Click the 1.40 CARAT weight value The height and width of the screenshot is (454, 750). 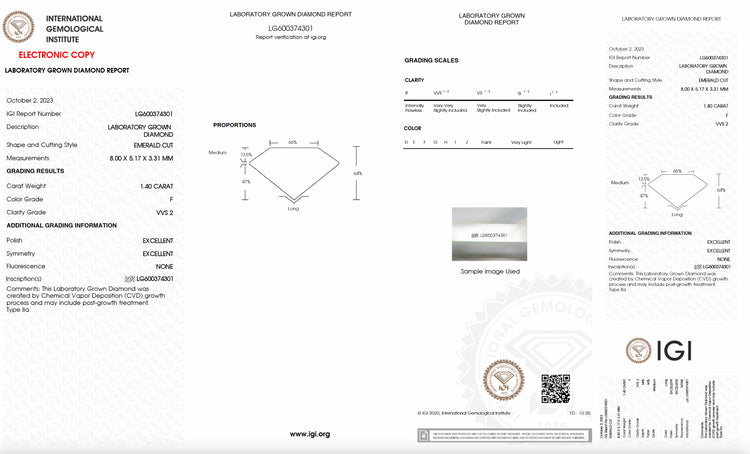click(156, 186)
